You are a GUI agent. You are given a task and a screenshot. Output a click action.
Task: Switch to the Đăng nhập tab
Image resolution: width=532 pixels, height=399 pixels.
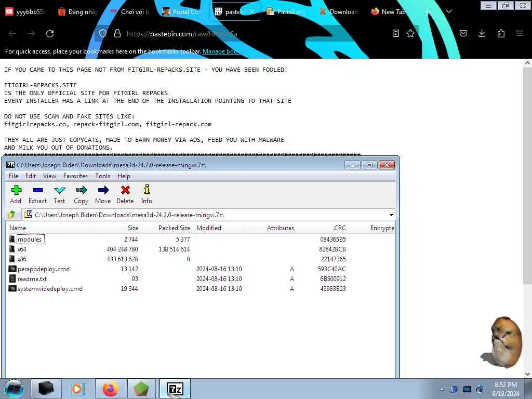tap(77, 12)
